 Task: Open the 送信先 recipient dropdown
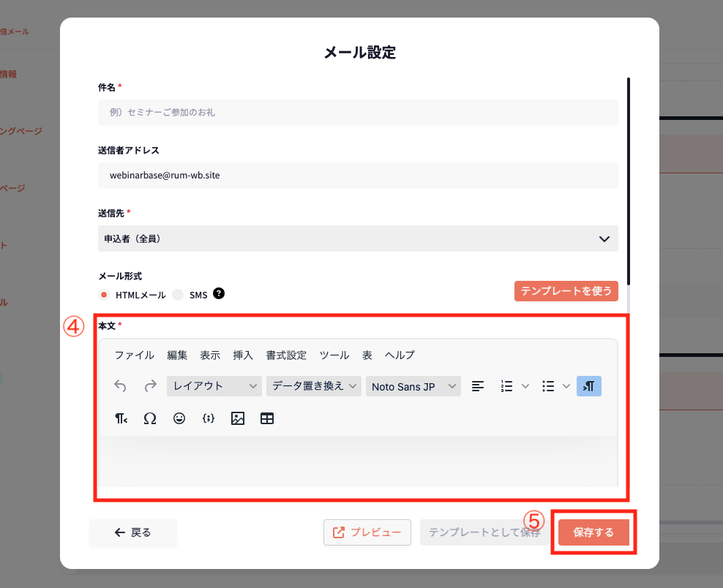click(358, 238)
